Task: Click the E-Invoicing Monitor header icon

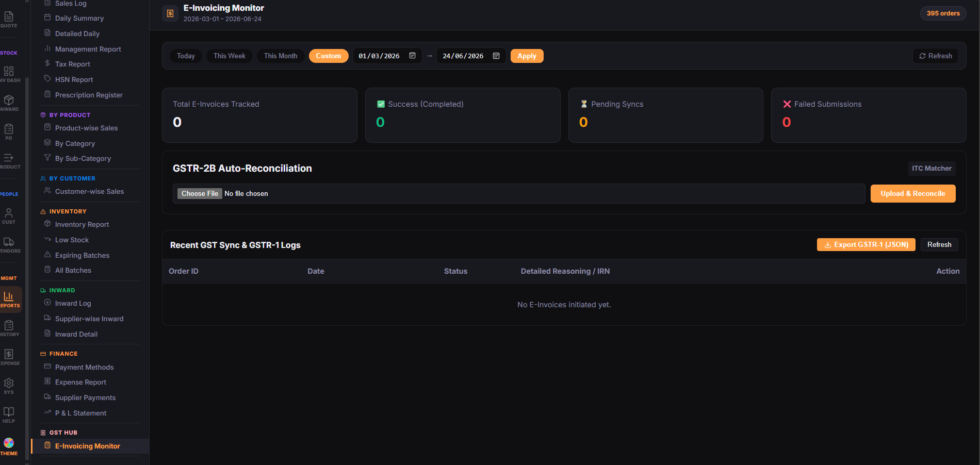Action: tap(170, 13)
